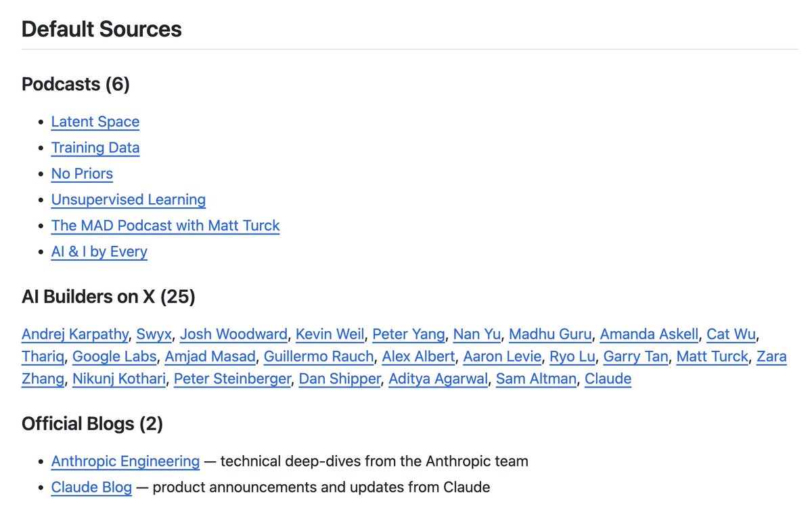Click the Amanda Askell link
The width and height of the screenshot is (812, 514).
(649, 335)
